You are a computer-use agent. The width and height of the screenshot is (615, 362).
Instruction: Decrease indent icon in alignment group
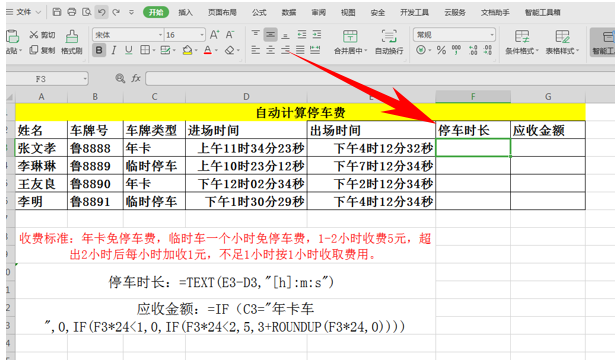tap(302, 35)
